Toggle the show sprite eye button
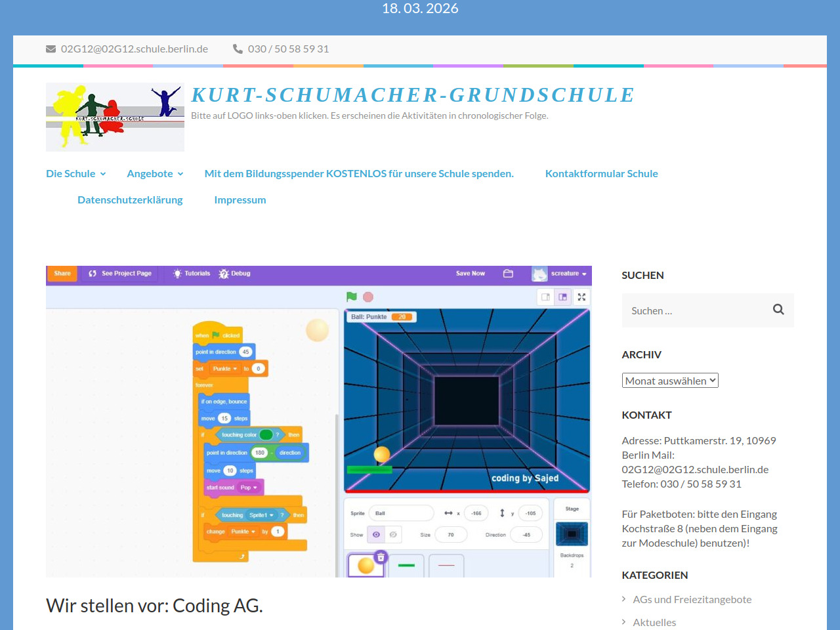Image resolution: width=840 pixels, height=630 pixels. (x=376, y=535)
